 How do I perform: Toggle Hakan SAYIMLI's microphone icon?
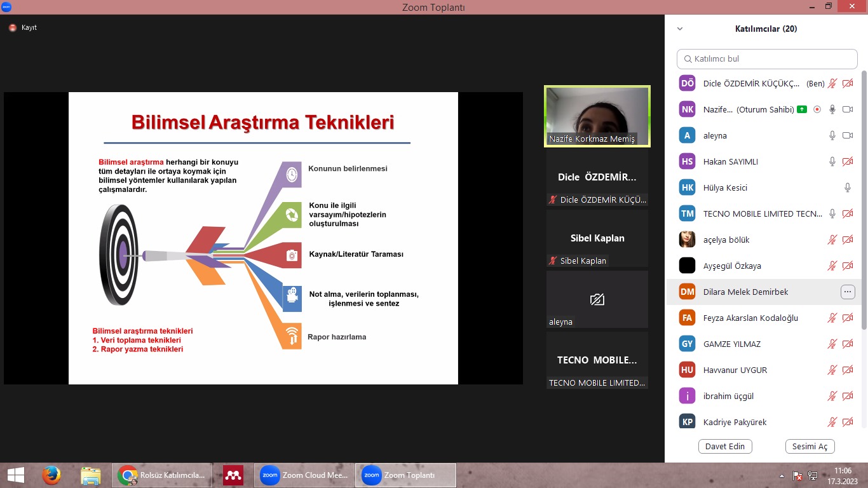(x=832, y=161)
